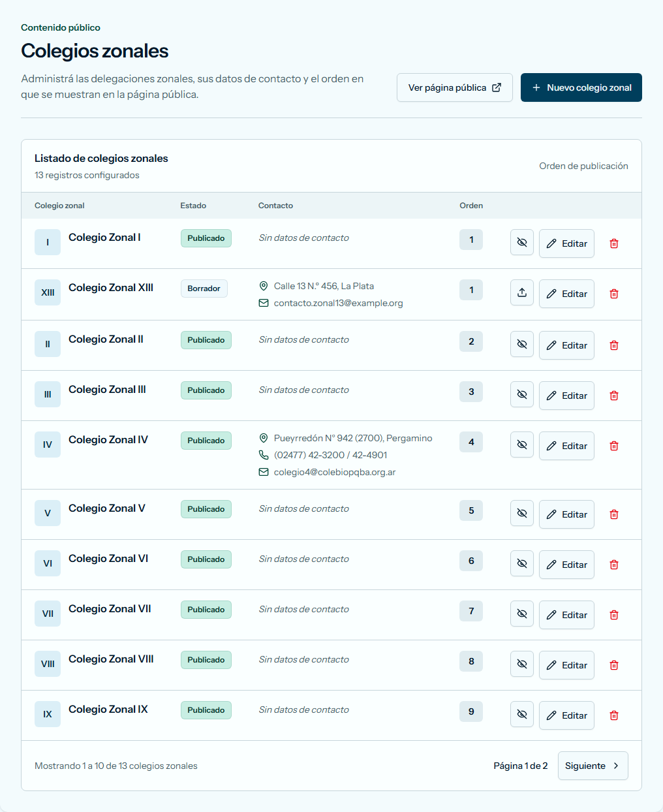Toggle visibility of Colegio Zonal VIII
The image size is (663, 812).
point(522,664)
